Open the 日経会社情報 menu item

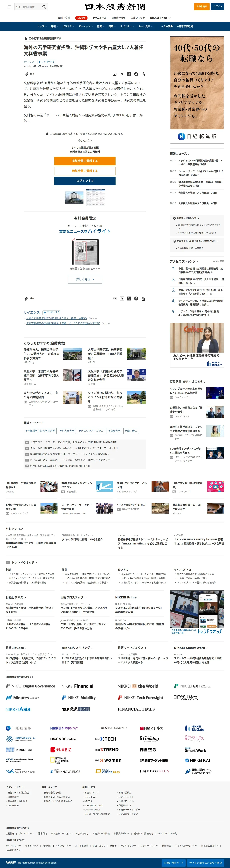(118, 18)
